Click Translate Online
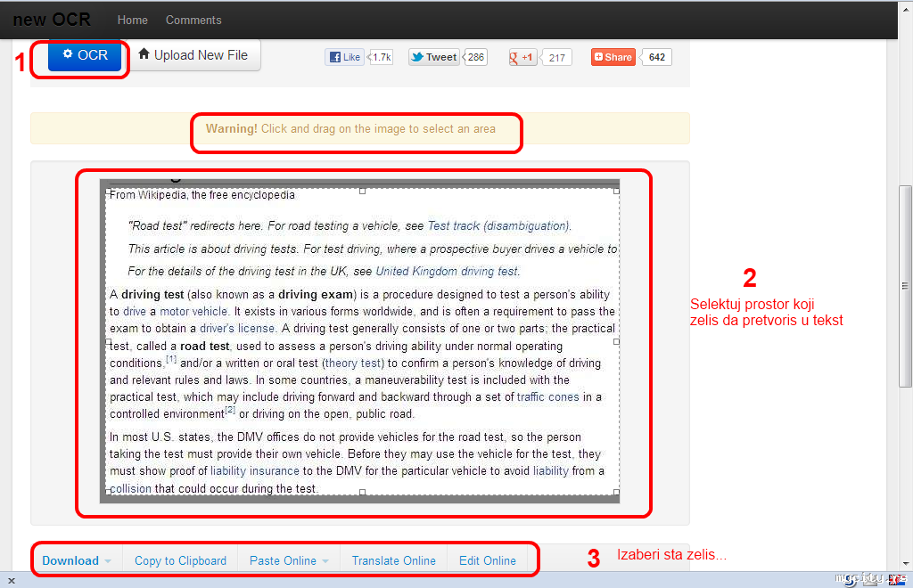The image size is (913, 588). pyautogui.click(x=393, y=560)
